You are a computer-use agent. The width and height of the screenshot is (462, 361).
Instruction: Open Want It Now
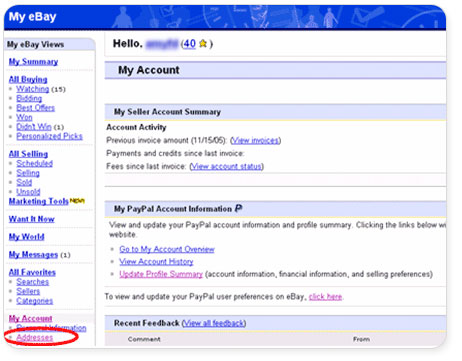point(32,219)
